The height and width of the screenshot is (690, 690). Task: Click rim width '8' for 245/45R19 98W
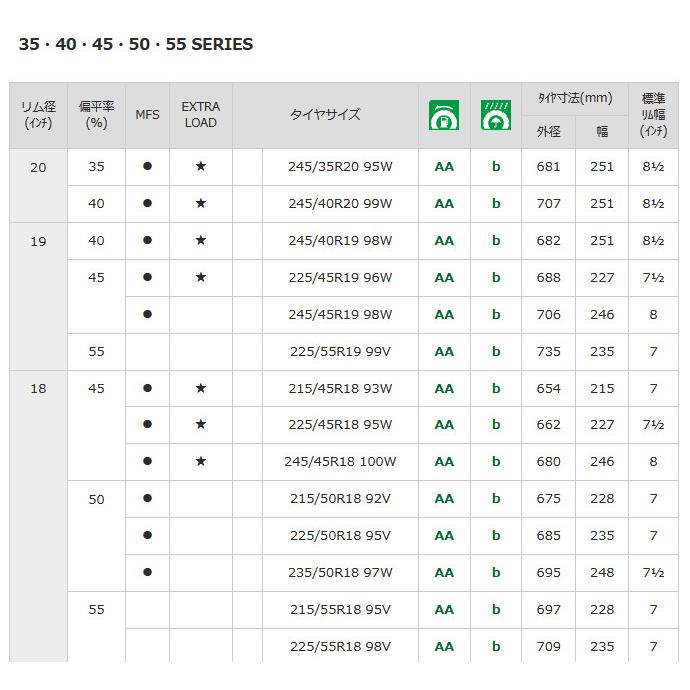coord(653,315)
